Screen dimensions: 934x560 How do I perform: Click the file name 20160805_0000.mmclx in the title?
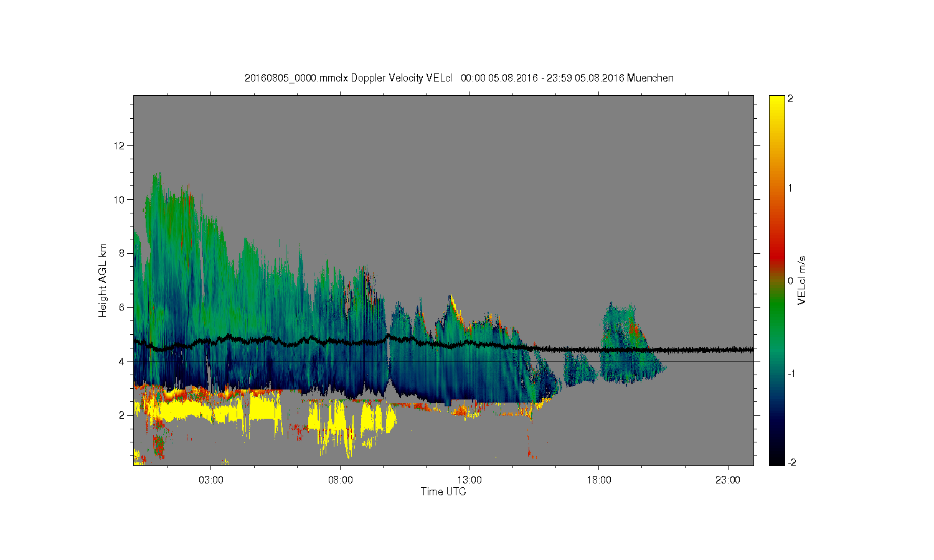296,78
